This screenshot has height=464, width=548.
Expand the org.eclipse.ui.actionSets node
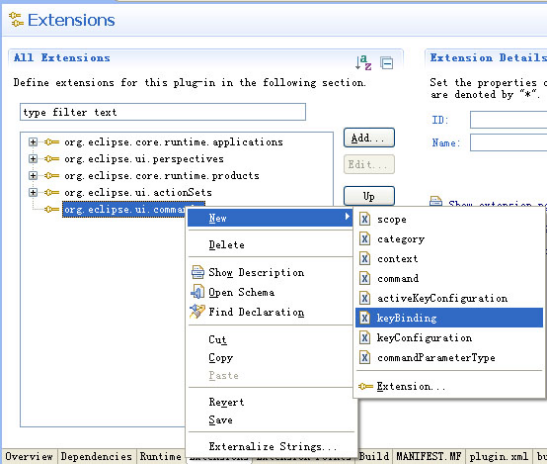click(x=33, y=192)
